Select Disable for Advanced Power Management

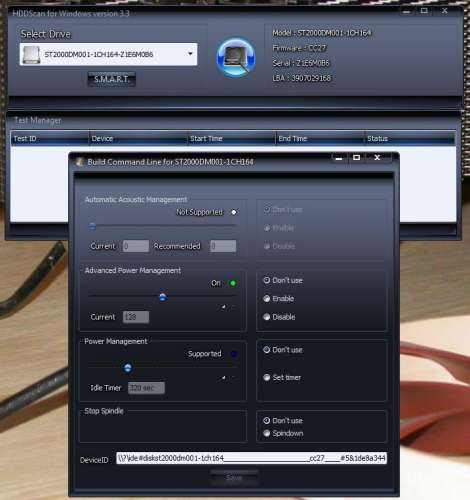(x=280, y=317)
